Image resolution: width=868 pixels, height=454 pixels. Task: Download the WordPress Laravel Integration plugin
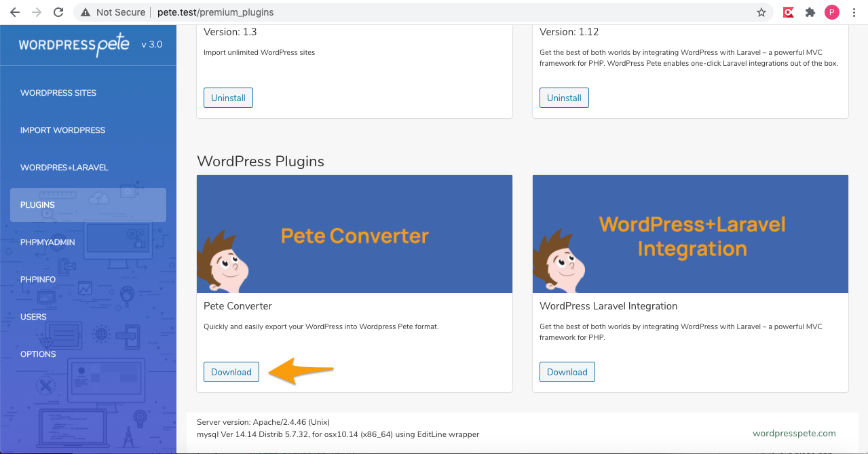click(567, 372)
